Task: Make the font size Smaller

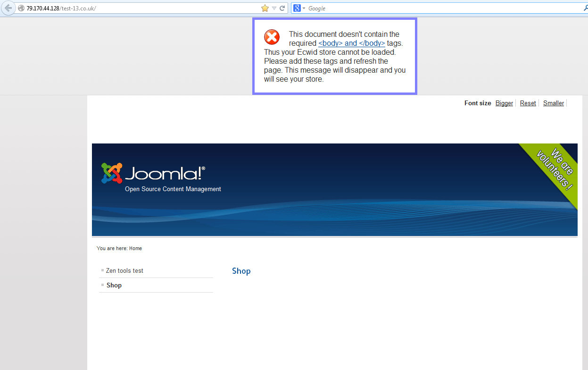Action: (x=554, y=103)
